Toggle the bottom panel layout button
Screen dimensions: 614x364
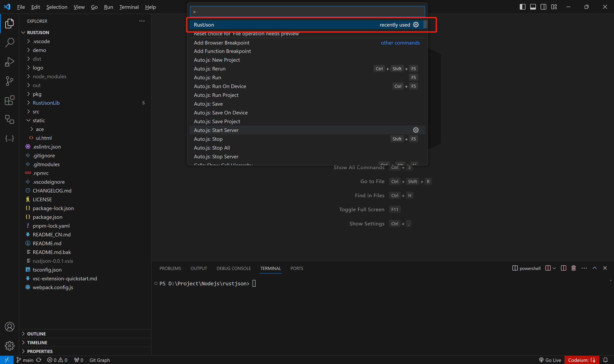[x=533, y=7]
